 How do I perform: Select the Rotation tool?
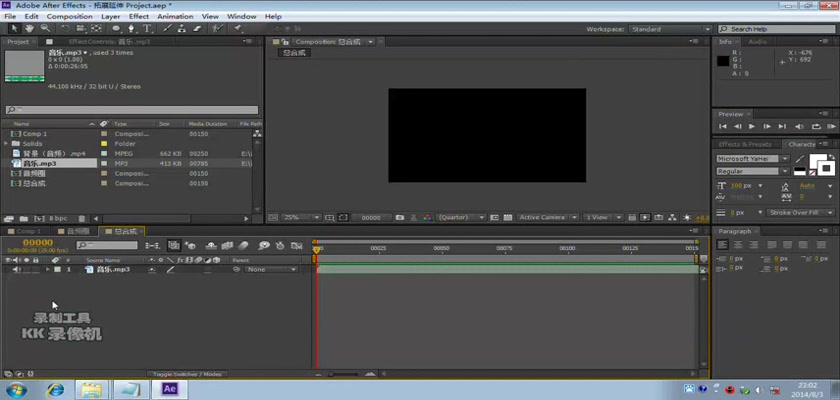(x=65, y=28)
